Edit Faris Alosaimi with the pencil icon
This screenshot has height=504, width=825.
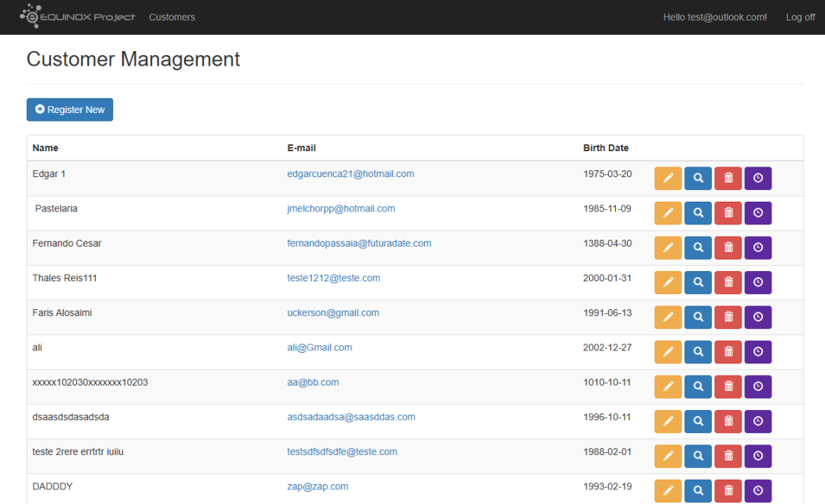tap(668, 317)
